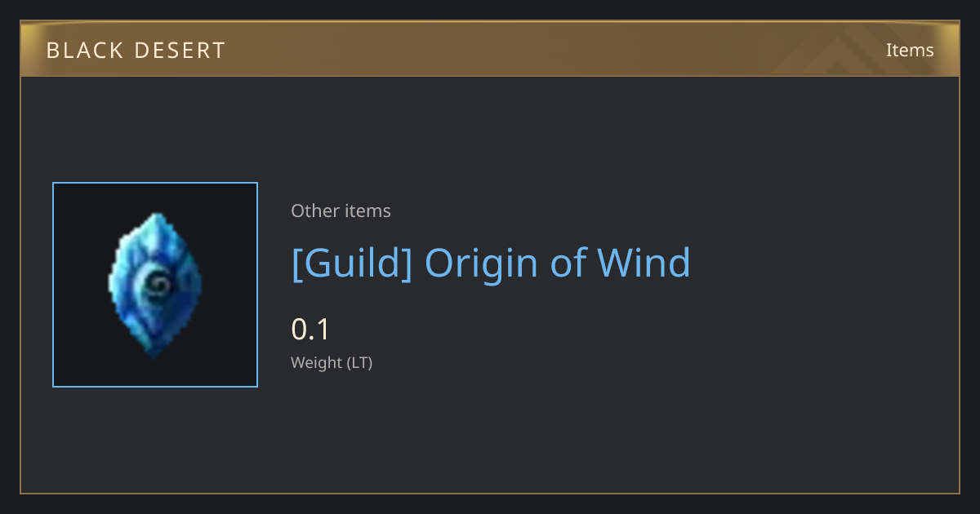The width and height of the screenshot is (980, 514).
Task: Click the Weight (LT) caption
Action: 332,363
